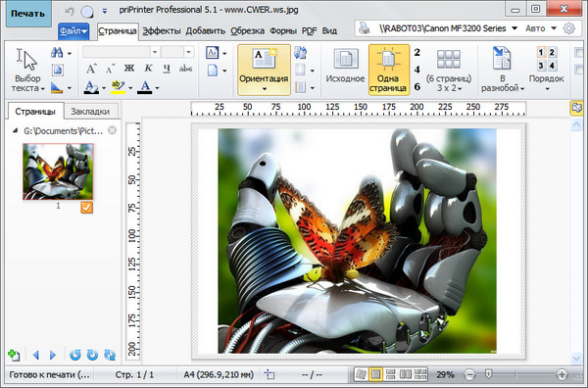Viewport: 588px width, 388px height.
Task: Click the page area select icon
Action: coord(58,71)
